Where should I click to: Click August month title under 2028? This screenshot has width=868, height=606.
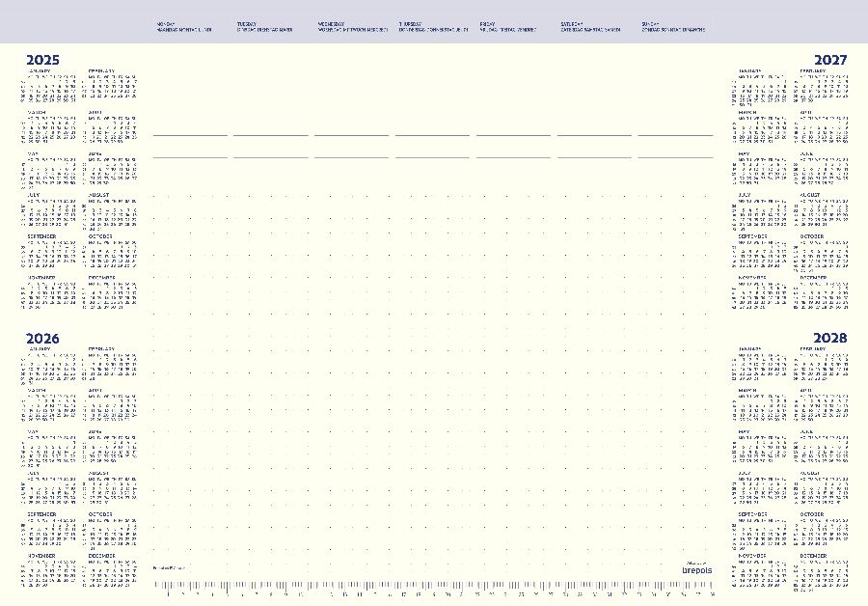pos(810,474)
